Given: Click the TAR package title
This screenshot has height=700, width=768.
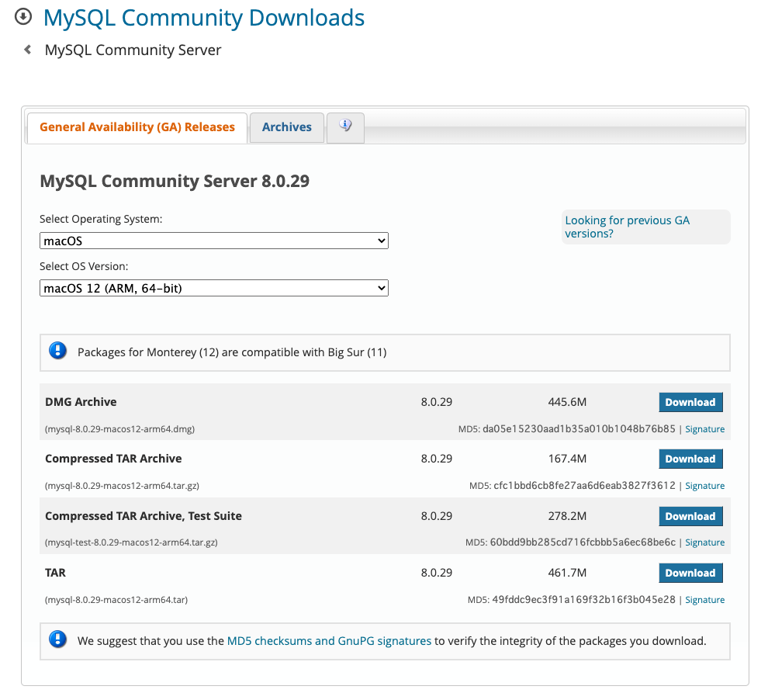Looking at the screenshot, I should [x=55, y=573].
